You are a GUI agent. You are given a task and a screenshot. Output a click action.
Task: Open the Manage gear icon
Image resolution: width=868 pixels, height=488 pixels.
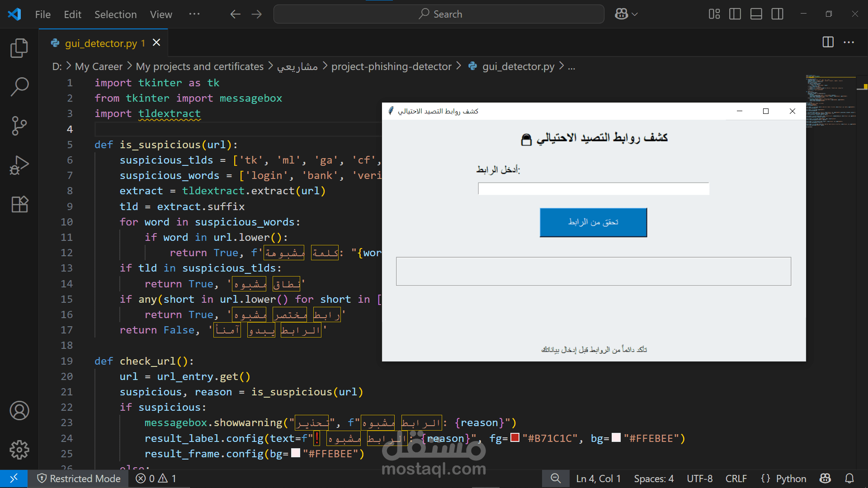click(19, 450)
